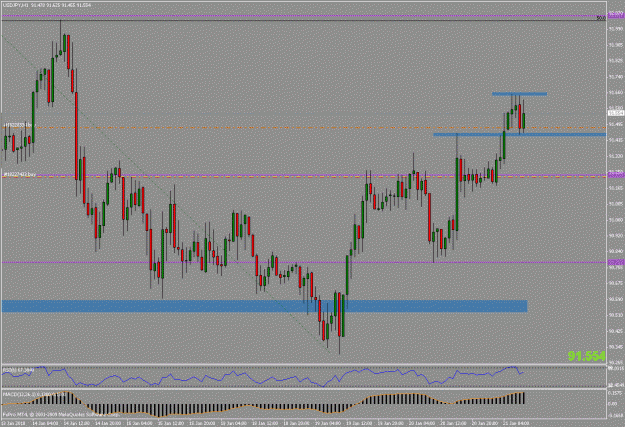Screen dimensions: 625x427
Task: Click the purple price tag beside the lowest purple line
Action: pyautogui.click(x=616, y=262)
